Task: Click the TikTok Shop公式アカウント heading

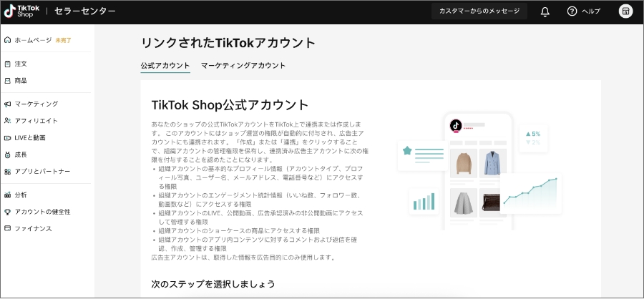Action: point(230,104)
